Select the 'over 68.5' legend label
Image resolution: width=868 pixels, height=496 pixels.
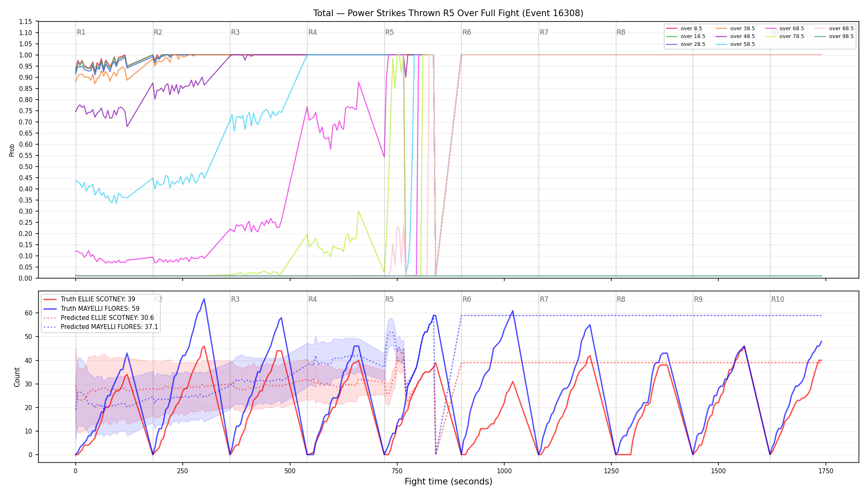[x=792, y=29]
